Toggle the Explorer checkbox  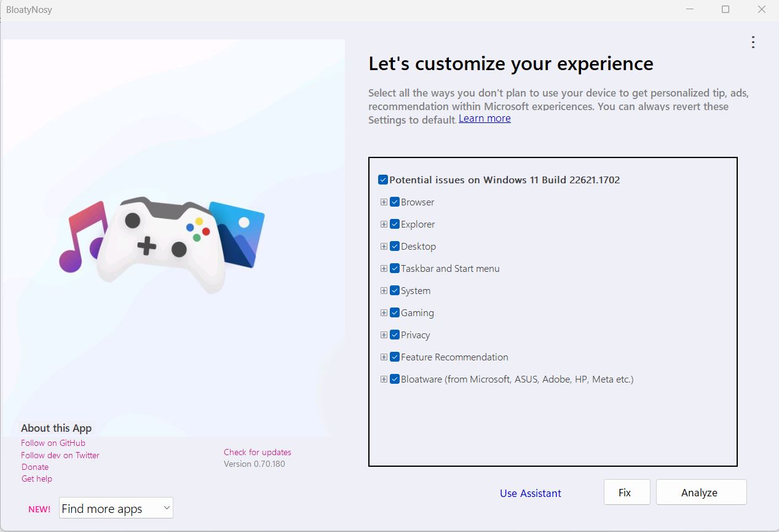[x=395, y=224]
